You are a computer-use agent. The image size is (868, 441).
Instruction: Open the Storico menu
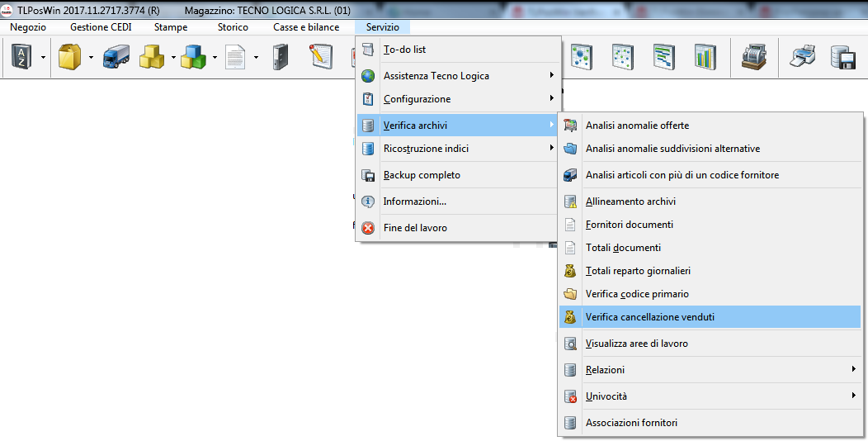coord(233,27)
